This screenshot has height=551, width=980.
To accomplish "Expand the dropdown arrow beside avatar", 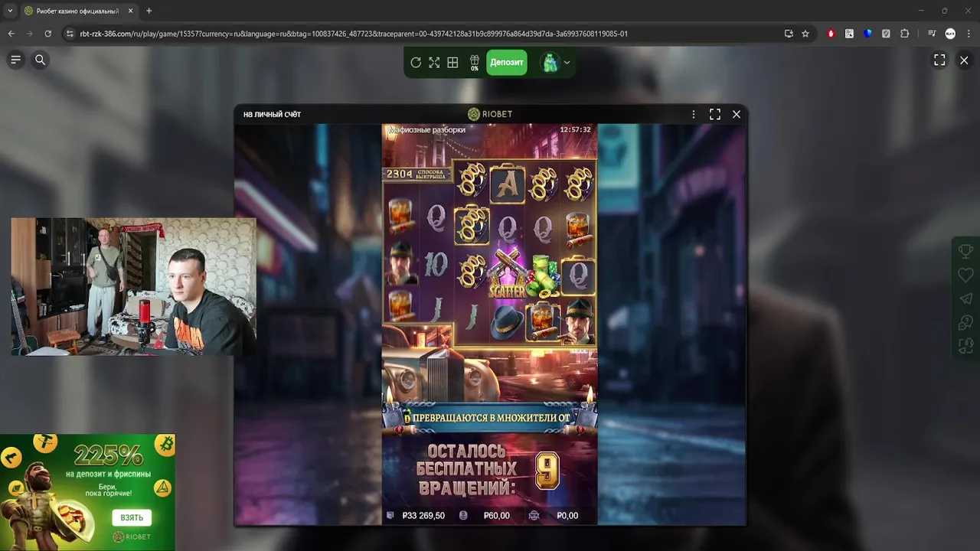I will [567, 63].
